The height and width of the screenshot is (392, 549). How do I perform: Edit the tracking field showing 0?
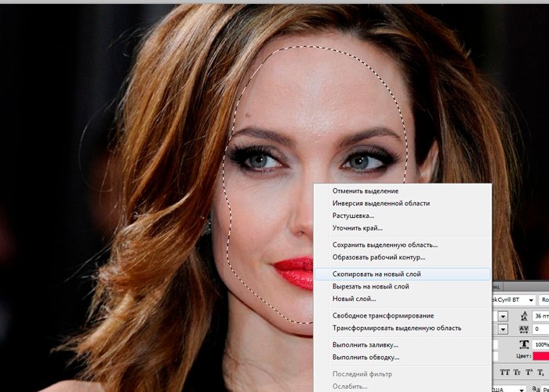541,329
